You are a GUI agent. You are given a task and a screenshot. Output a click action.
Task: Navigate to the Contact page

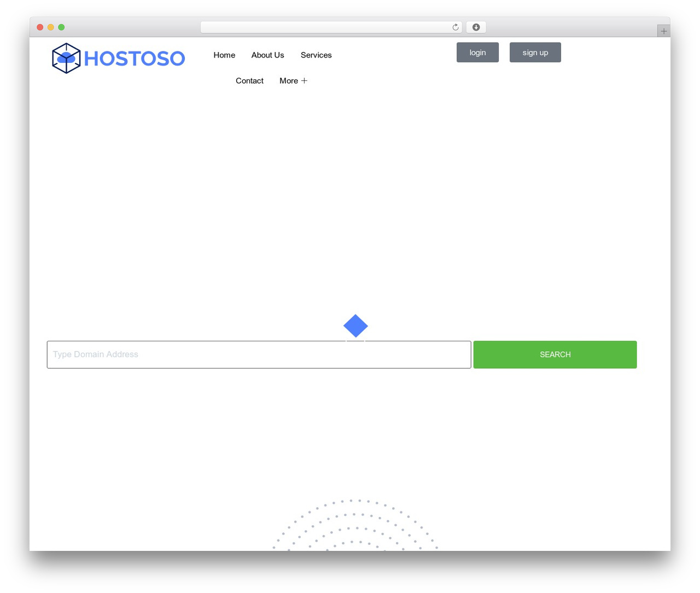click(x=249, y=80)
